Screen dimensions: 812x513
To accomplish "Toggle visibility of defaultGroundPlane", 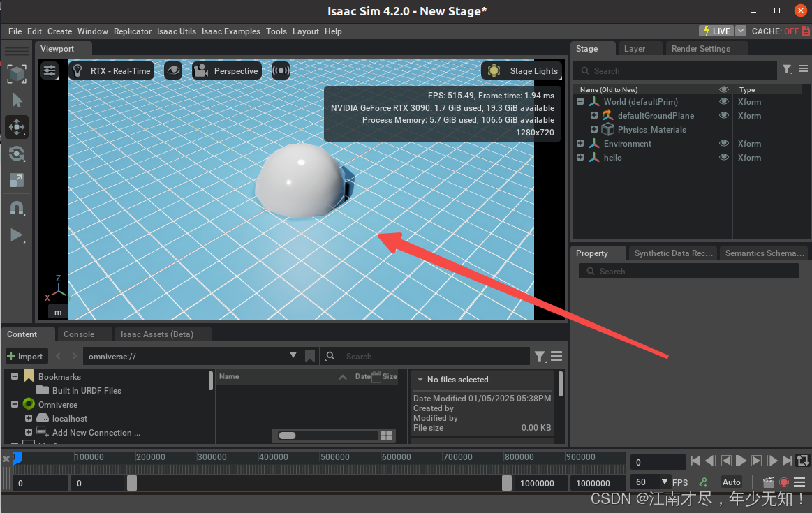I will pyautogui.click(x=724, y=115).
